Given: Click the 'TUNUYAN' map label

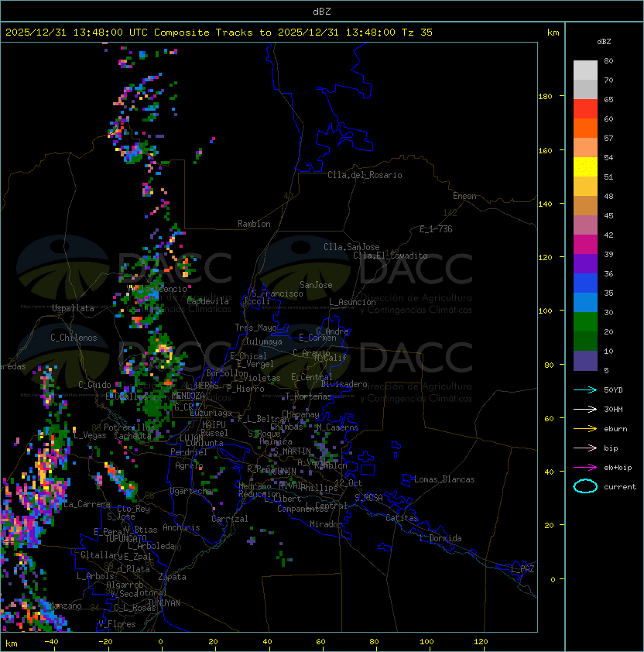Looking at the screenshot, I should (x=164, y=603).
